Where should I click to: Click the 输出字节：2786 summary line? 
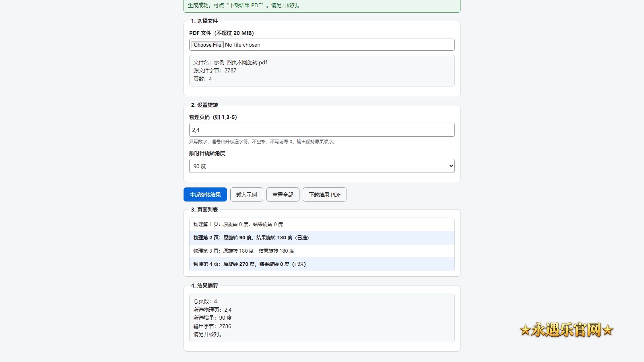click(x=212, y=326)
